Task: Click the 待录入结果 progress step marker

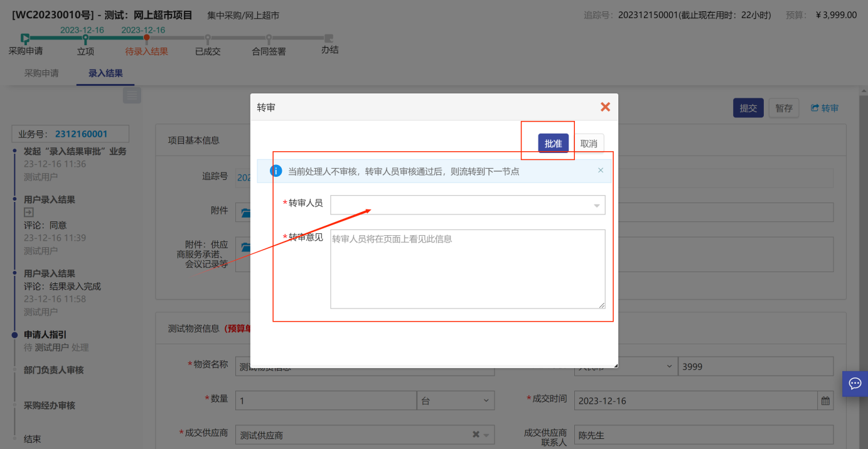Action: [x=146, y=38]
